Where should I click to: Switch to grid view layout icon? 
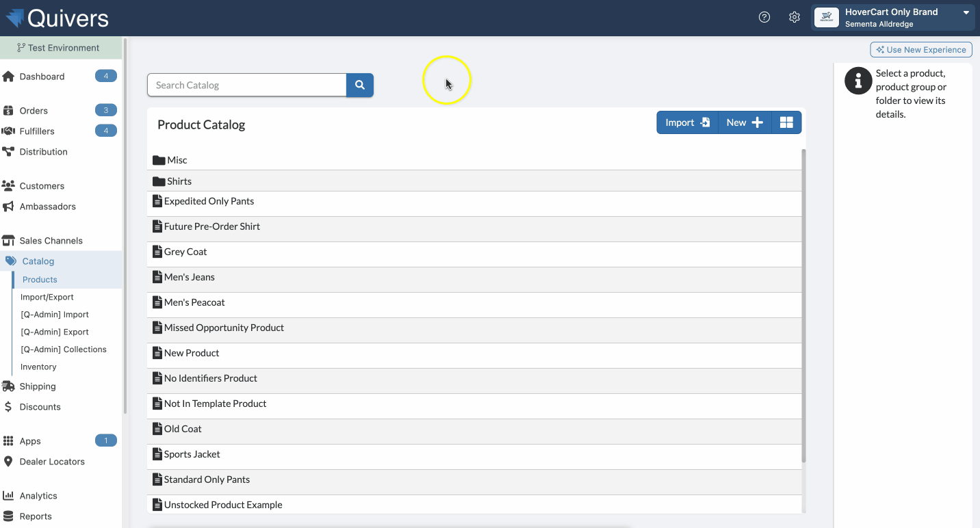(786, 122)
